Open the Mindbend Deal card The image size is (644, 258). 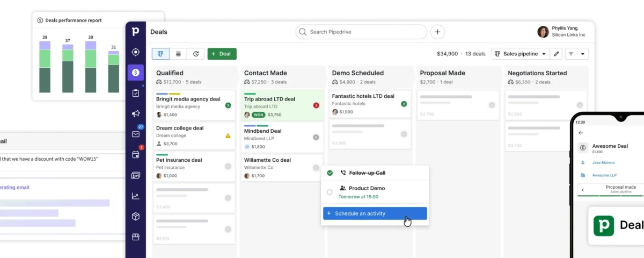(x=282, y=137)
